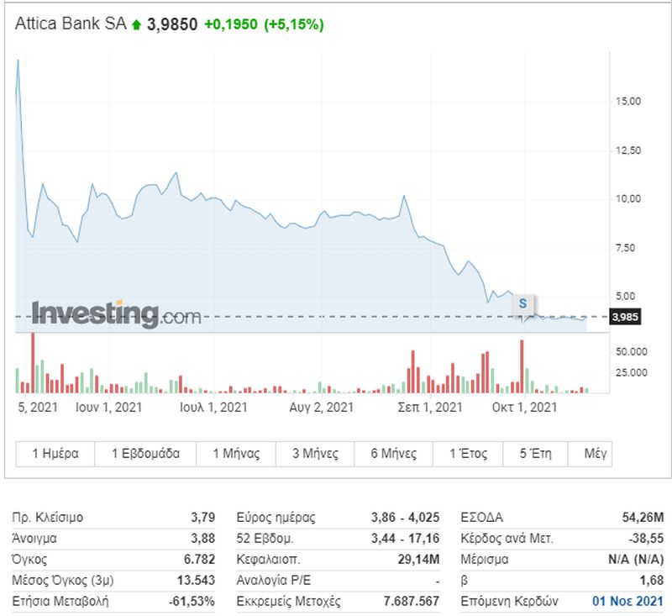The image size is (672, 616).
Task: Click the 10,00 price axis label
Action: point(628,198)
